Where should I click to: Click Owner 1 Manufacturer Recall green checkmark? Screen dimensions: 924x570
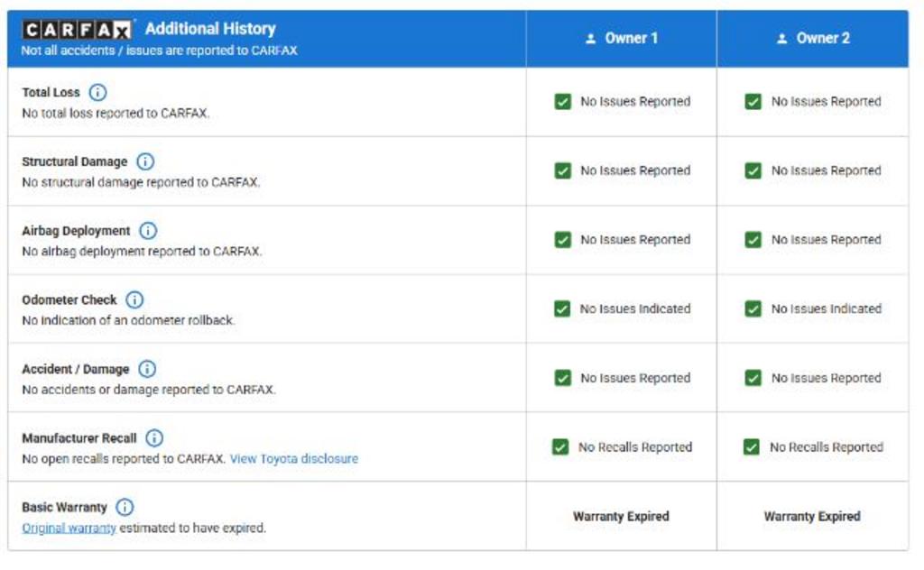560,447
